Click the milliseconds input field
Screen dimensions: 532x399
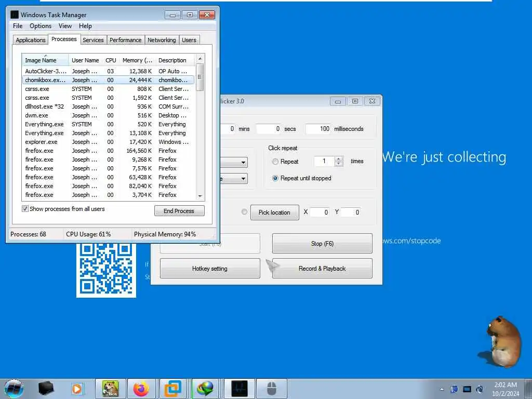click(318, 129)
